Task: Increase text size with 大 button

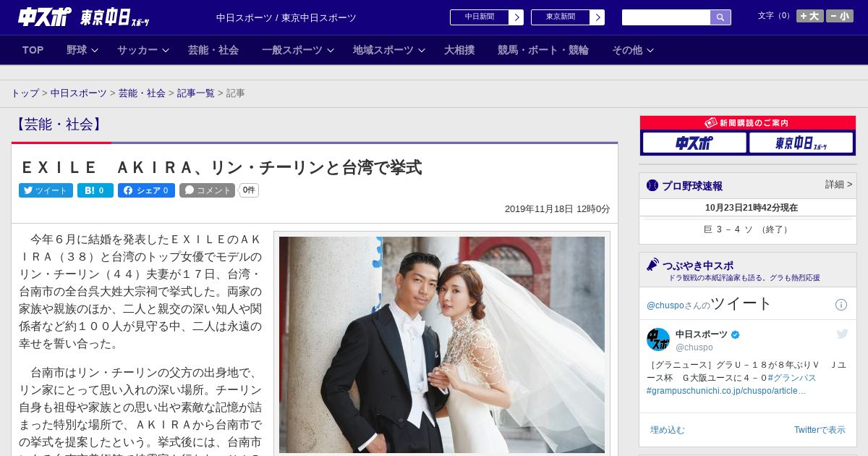Action: [x=810, y=16]
